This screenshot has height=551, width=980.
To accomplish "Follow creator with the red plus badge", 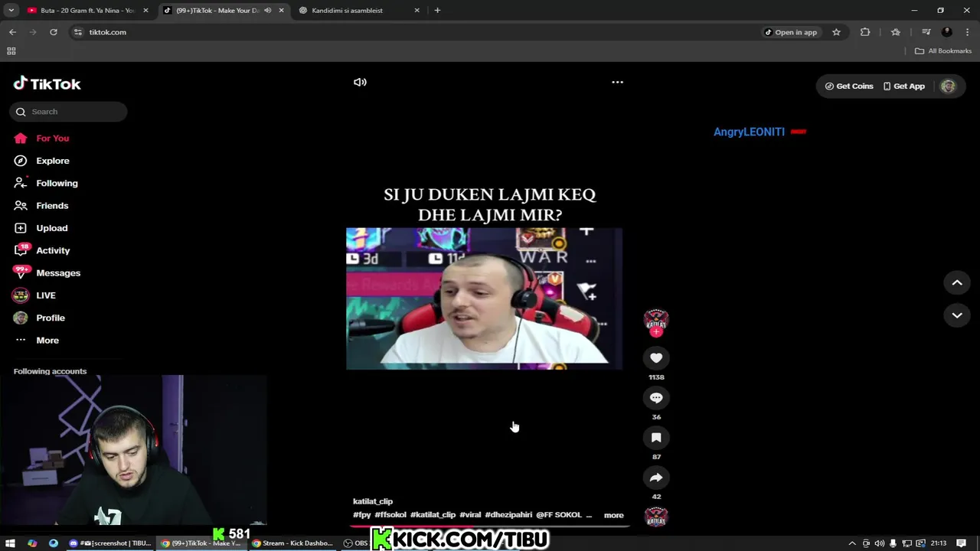I will click(x=656, y=332).
